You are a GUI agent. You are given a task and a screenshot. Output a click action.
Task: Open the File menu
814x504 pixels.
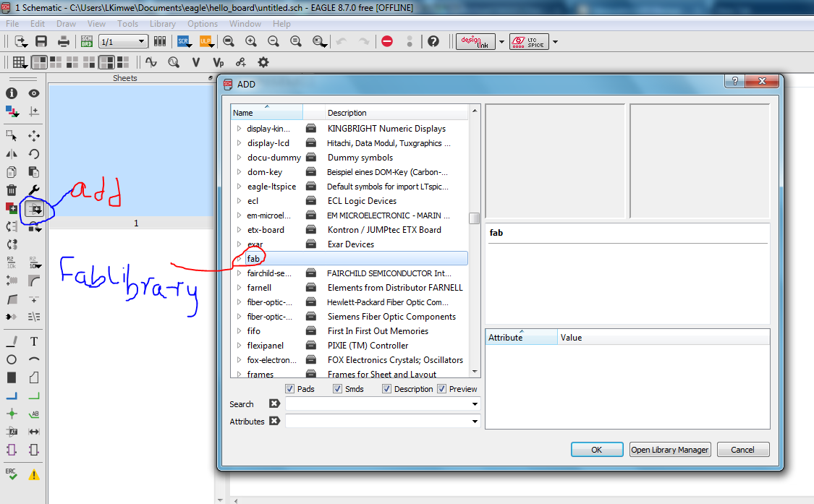pos(12,24)
